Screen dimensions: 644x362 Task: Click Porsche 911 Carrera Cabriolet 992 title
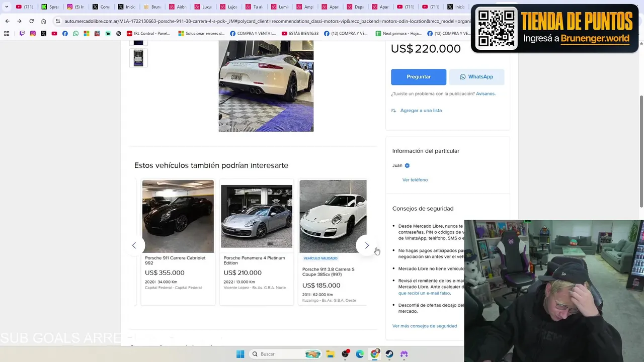point(175,260)
